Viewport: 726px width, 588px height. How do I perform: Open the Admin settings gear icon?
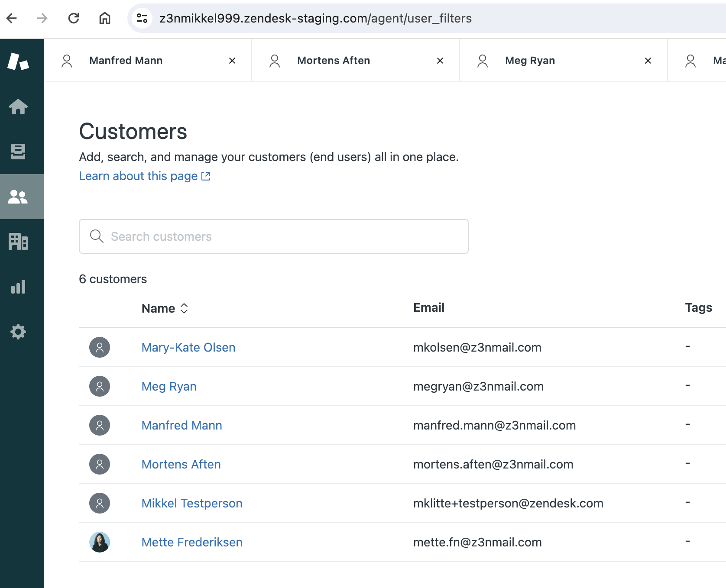[18, 332]
